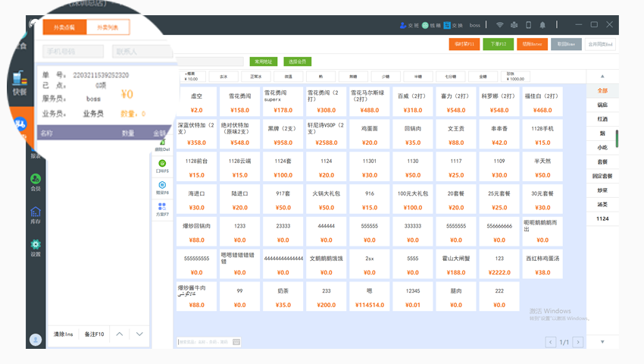
Task: Click the 备注F10 remark button
Action: (95, 334)
